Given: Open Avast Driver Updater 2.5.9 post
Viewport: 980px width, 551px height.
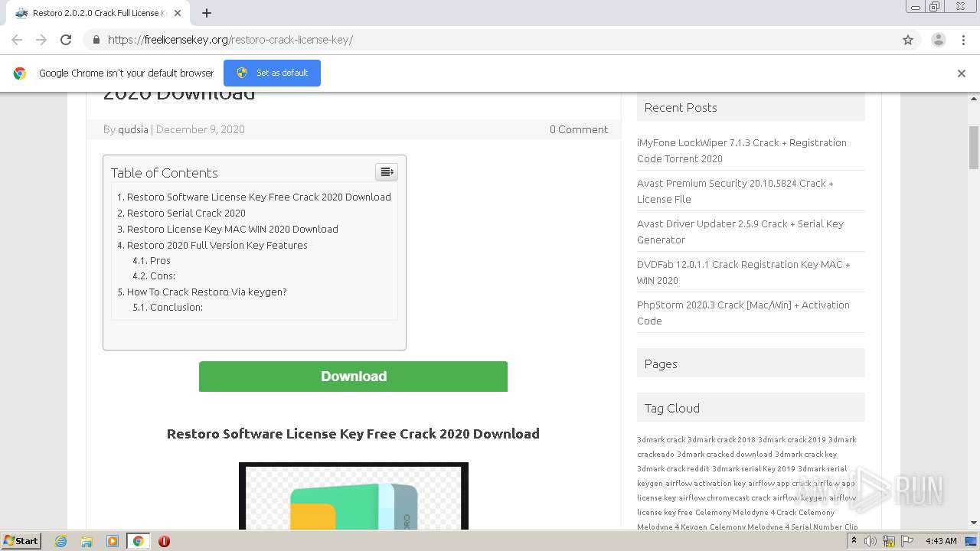Looking at the screenshot, I should 740,232.
